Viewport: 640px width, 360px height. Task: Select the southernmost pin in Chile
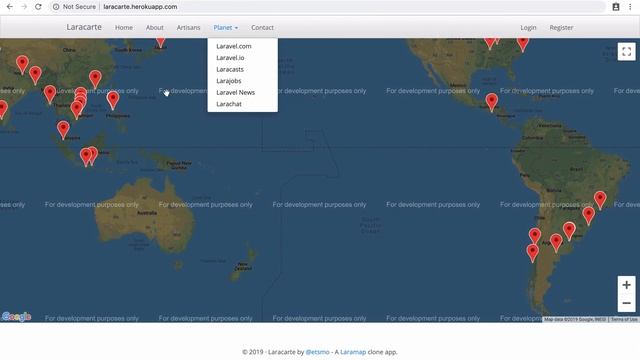(x=533, y=253)
